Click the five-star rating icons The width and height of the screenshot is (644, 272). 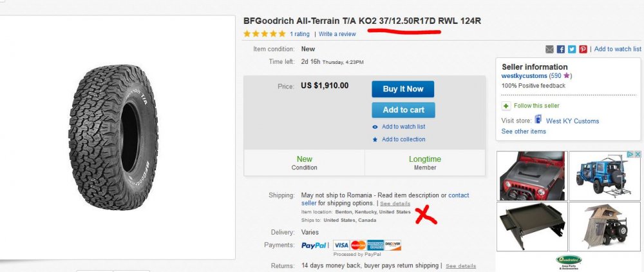click(264, 34)
